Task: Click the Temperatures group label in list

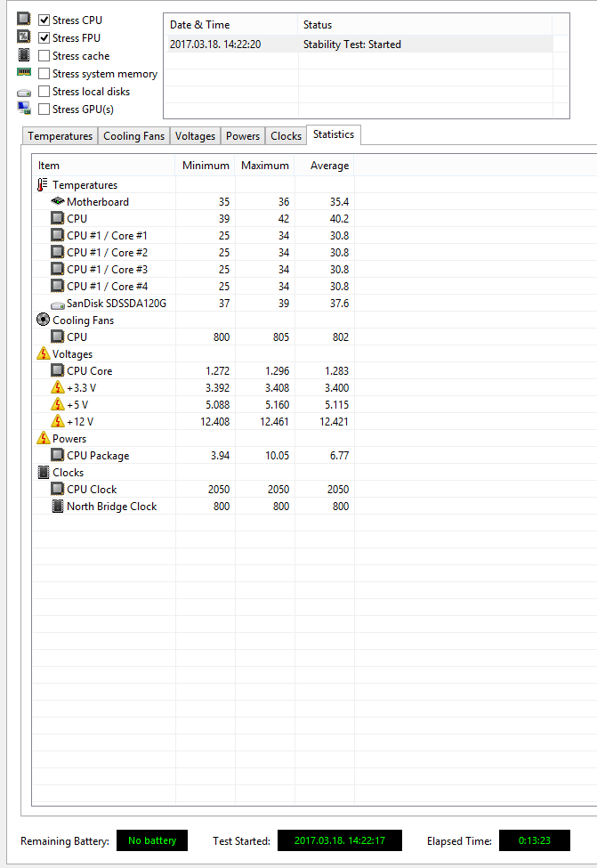Action: click(85, 185)
